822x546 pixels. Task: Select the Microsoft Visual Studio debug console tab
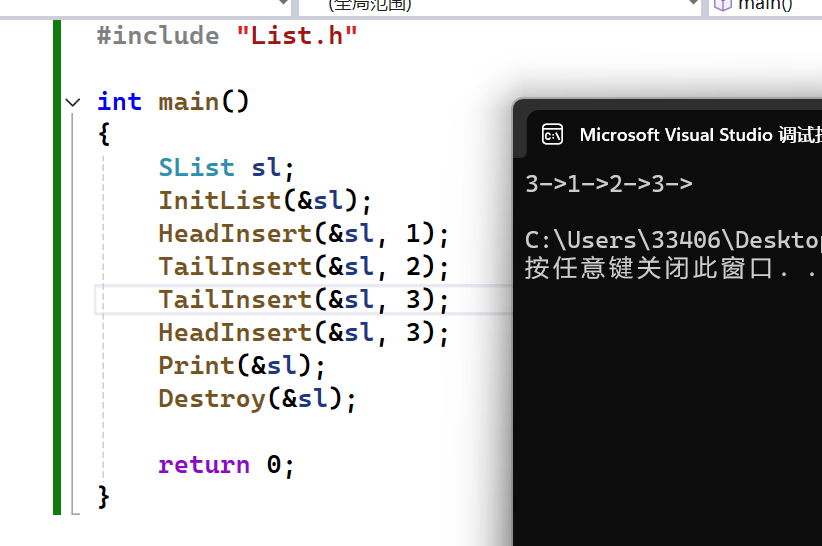(674, 135)
